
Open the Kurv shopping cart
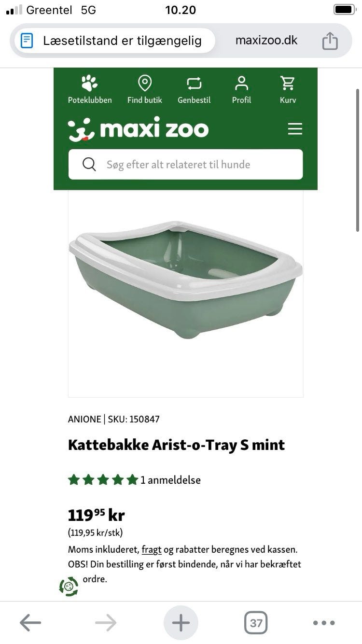pyautogui.click(x=288, y=84)
